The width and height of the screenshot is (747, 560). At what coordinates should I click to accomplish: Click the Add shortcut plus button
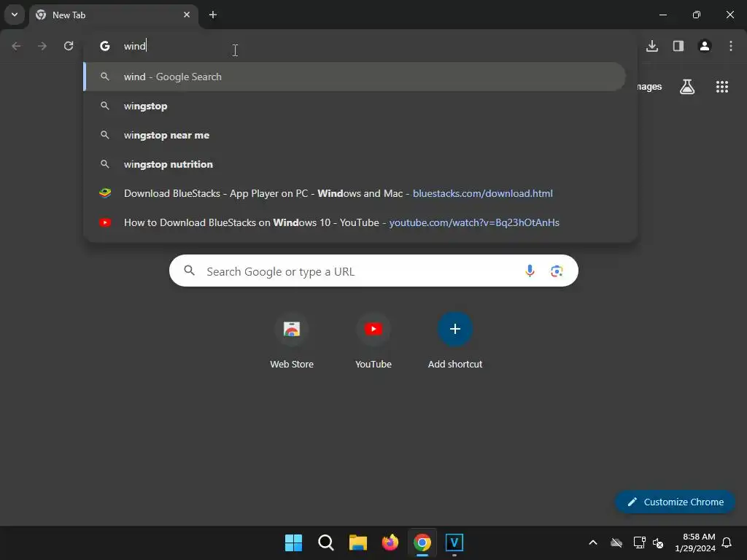(455, 329)
